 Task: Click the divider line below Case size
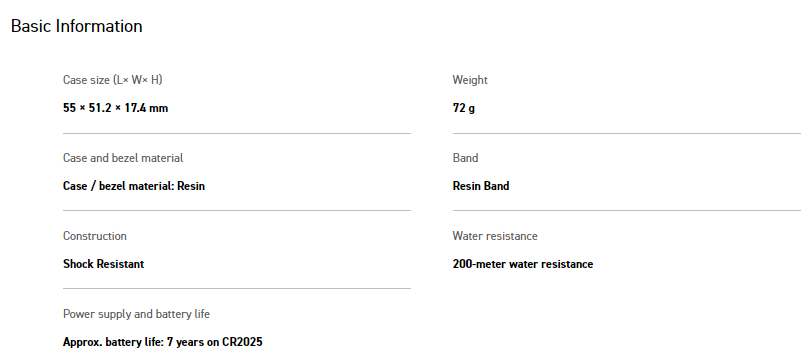237,133
